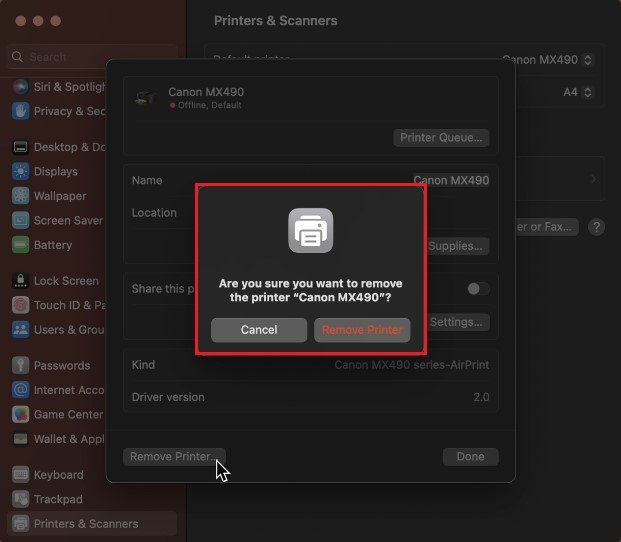The width and height of the screenshot is (621, 542).
Task: Open the help question mark button
Action: pyautogui.click(x=596, y=227)
